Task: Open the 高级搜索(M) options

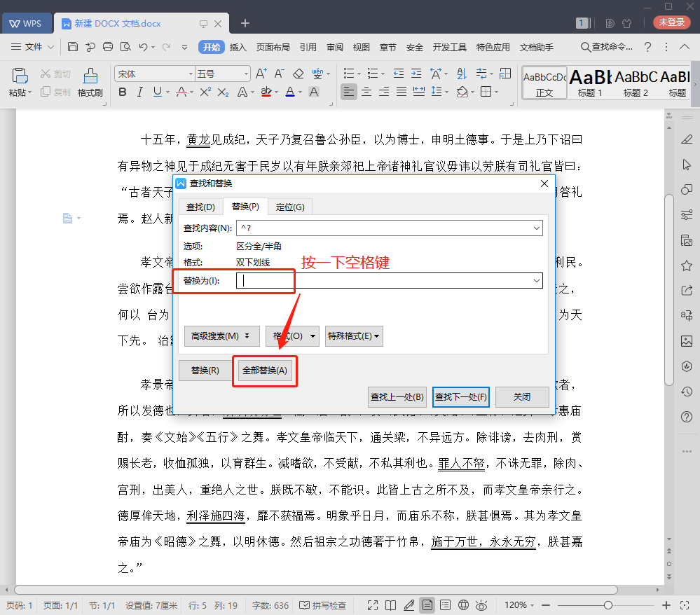Action: point(221,336)
